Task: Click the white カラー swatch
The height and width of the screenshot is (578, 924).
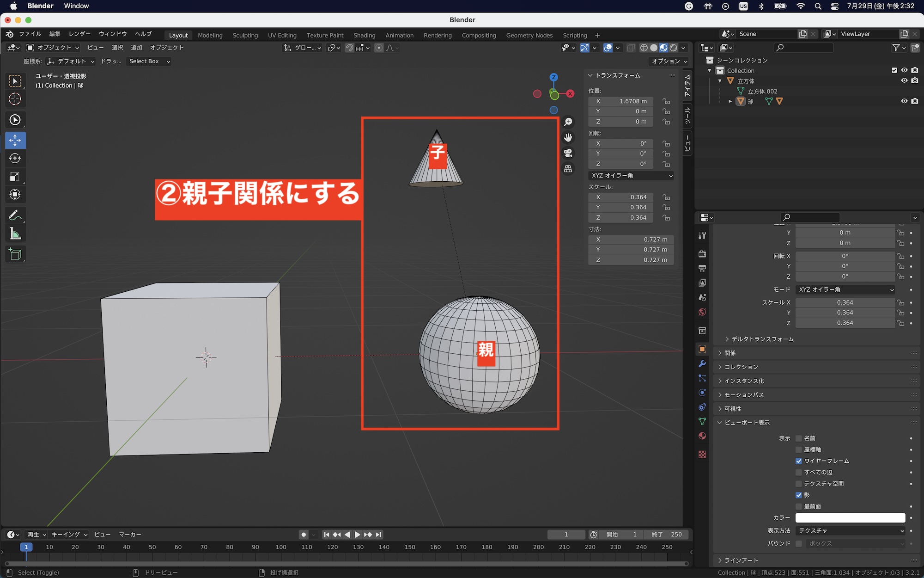Action: tap(850, 518)
